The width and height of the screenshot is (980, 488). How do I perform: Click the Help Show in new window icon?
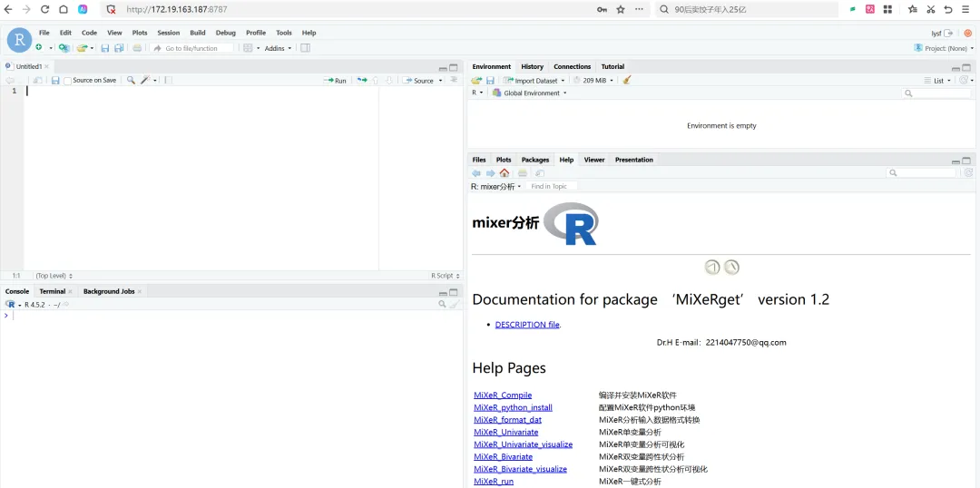(x=539, y=173)
